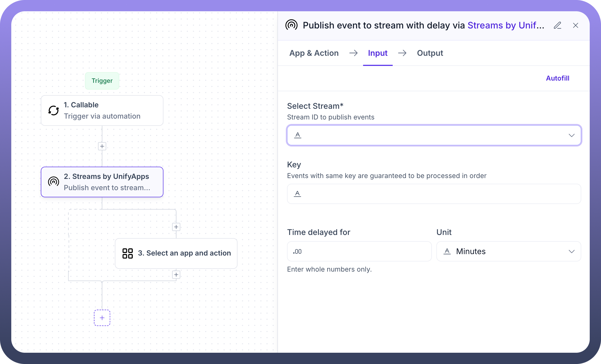Click plus icon above step 3 node
The height and width of the screenshot is (364, 601).
pyautogui.click(x=176, y=227)
